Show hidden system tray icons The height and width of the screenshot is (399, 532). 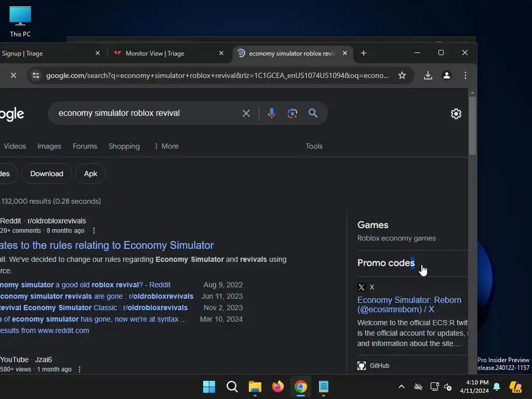point(402,387)
